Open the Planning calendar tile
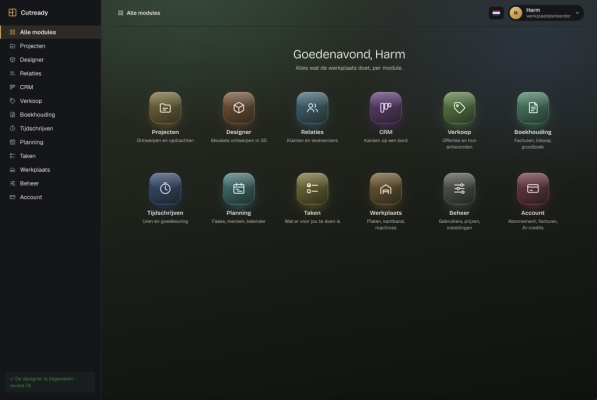Screen dimensions: 597x400 [239, 189]
